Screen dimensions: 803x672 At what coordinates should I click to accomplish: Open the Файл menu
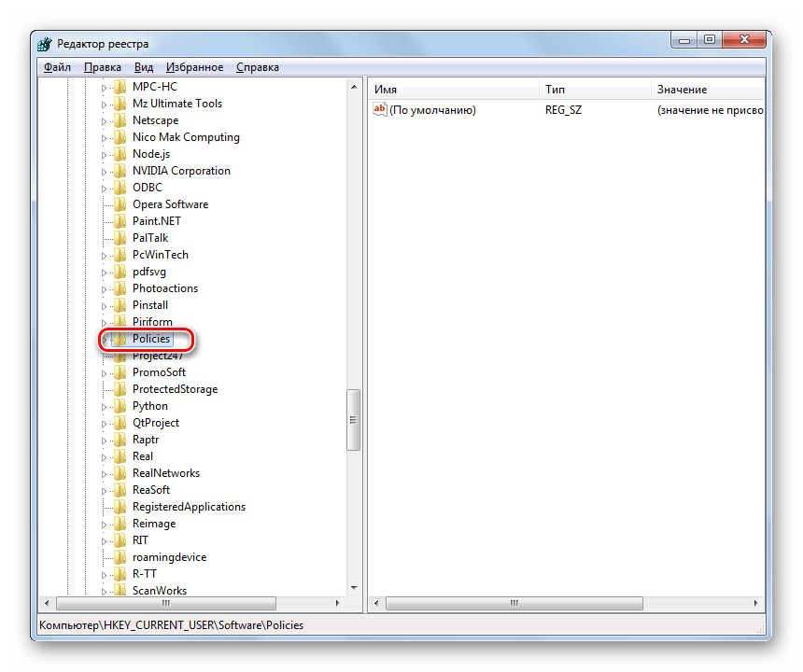click(x=57, y=67)
